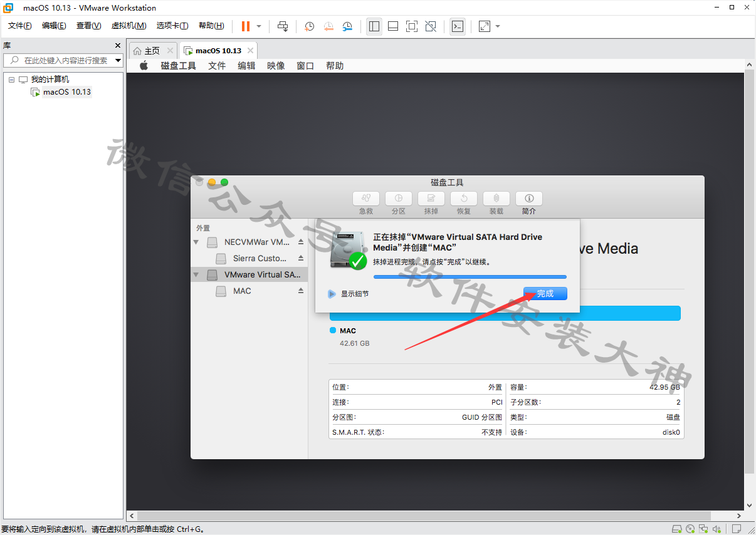
Task: Eject the MAC volume in the sidebar
Action: coord(301,291)
